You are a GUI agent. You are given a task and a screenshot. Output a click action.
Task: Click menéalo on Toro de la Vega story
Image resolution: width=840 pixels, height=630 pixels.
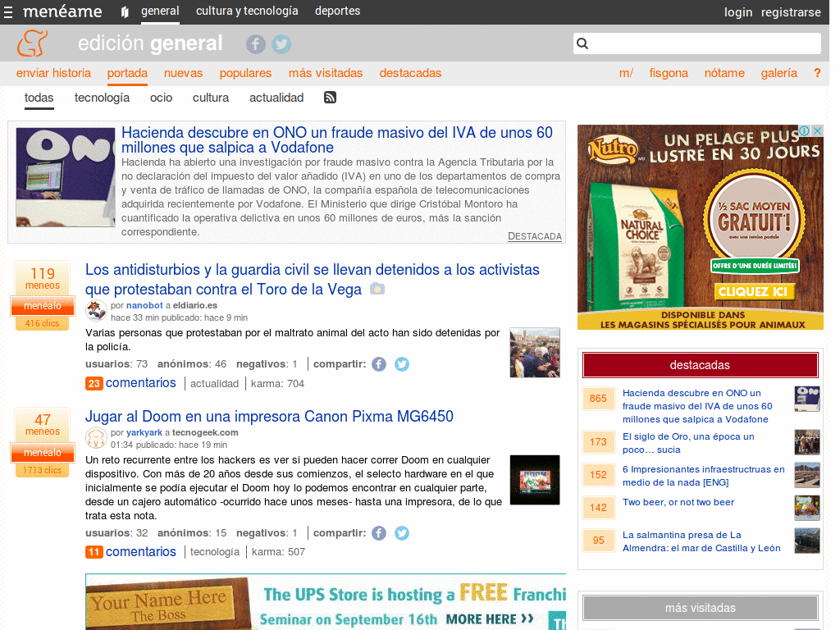point(43,306)
